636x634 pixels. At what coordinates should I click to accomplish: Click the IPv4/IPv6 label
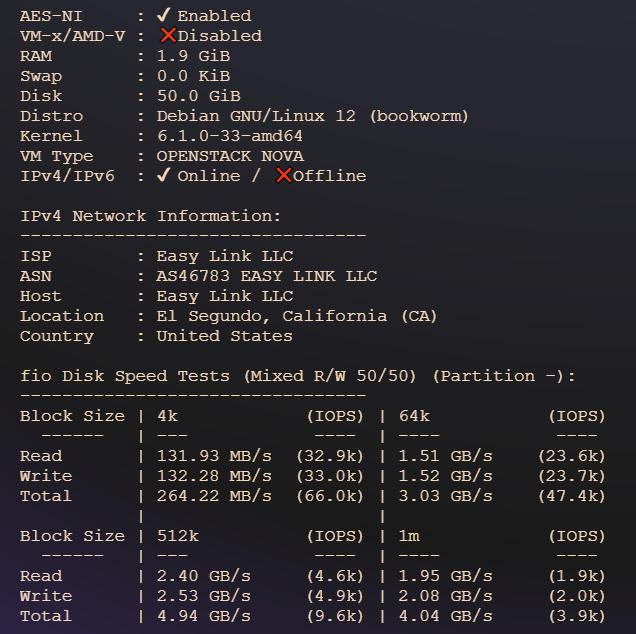[67, 176]
